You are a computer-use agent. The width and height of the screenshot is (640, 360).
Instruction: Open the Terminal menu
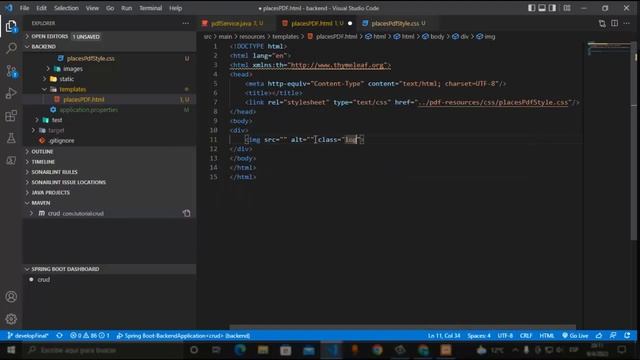coord(151,8)
